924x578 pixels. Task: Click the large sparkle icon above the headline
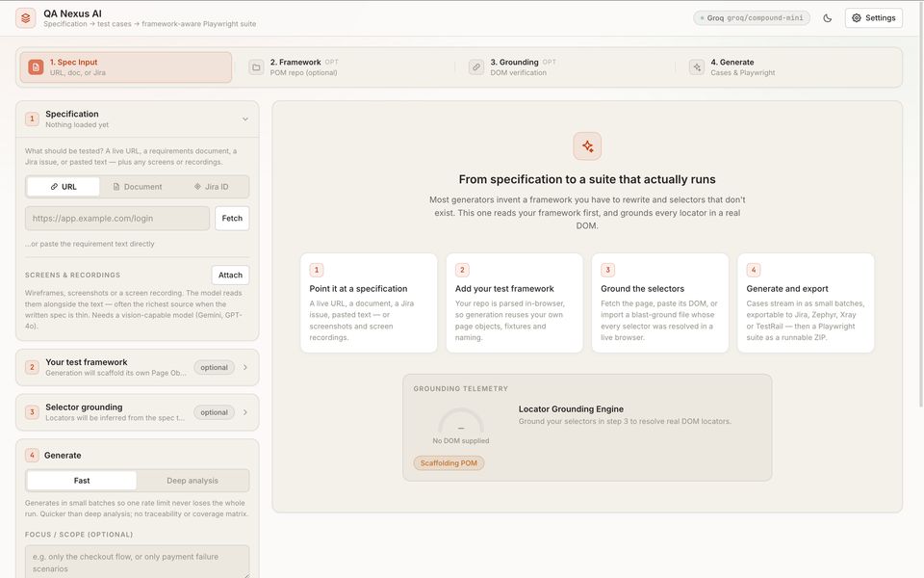pos(587,146)
